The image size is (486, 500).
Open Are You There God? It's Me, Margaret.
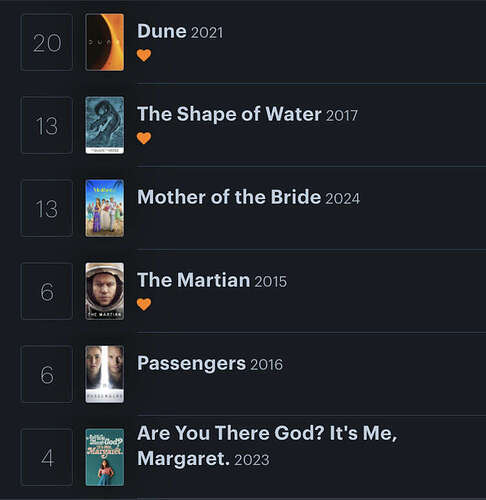pyautogui.click(x=267, y=446)
